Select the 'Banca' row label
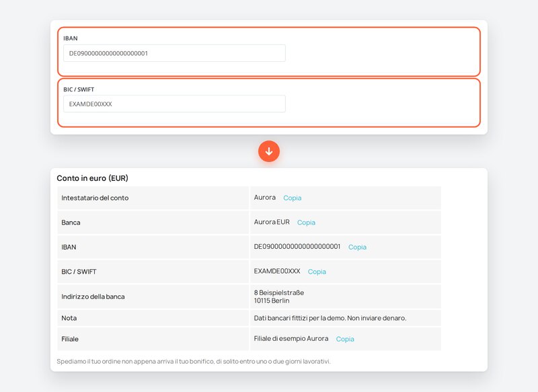 71,223
